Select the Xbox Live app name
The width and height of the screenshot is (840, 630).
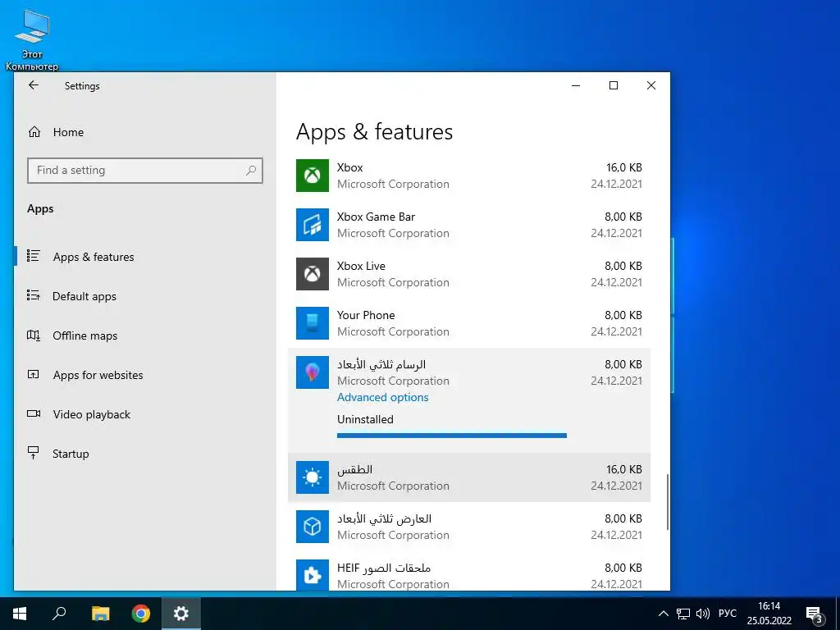361,266
